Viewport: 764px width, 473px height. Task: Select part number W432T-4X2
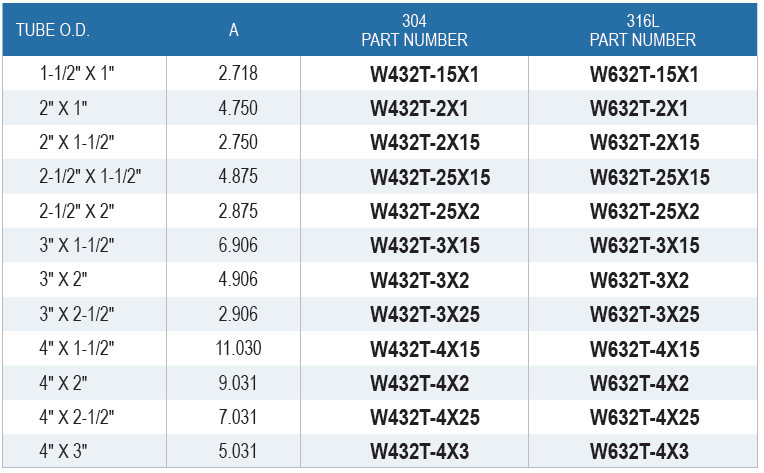pyautogui.click(x=419, y=383)
